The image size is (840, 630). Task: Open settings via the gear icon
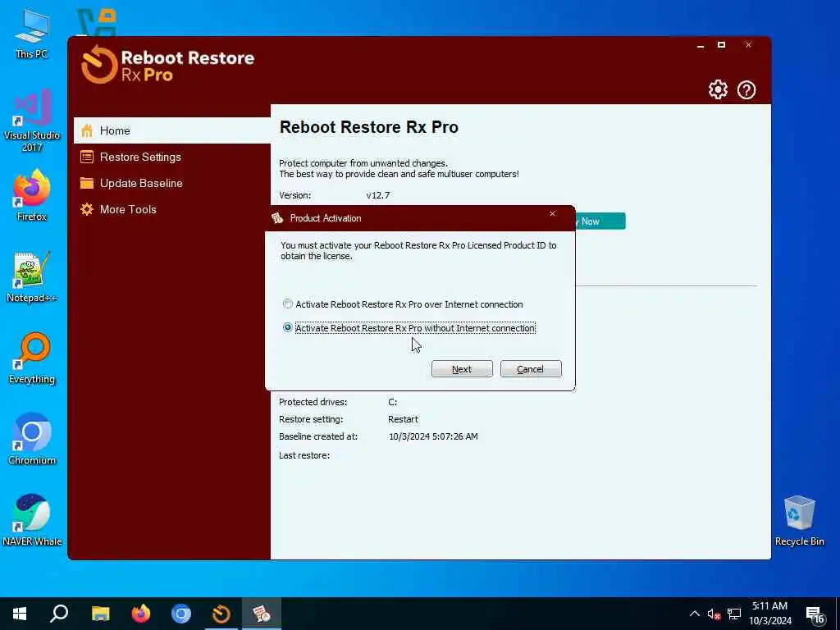(718, 89)
